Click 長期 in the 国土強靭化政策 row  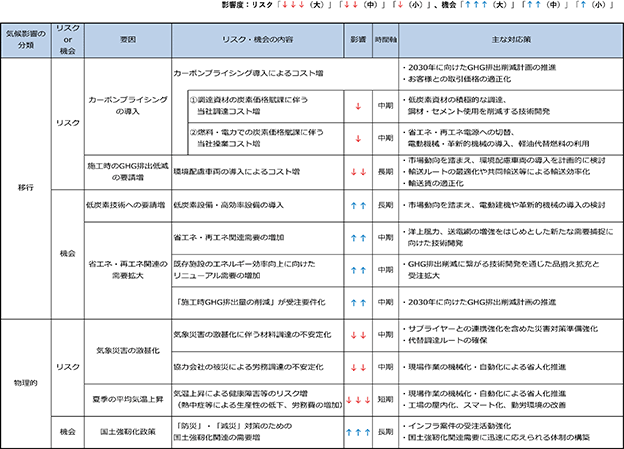[386, 432]
